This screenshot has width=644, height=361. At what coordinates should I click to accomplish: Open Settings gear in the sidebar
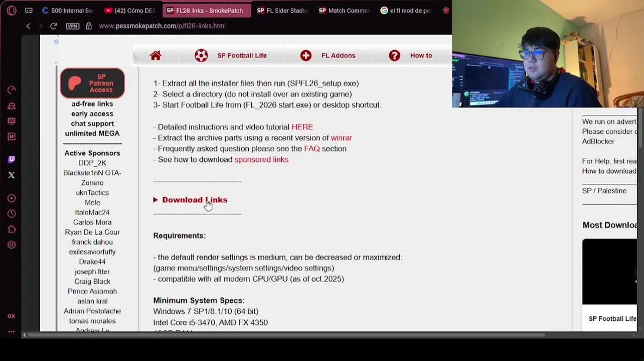tap(12, 245)
